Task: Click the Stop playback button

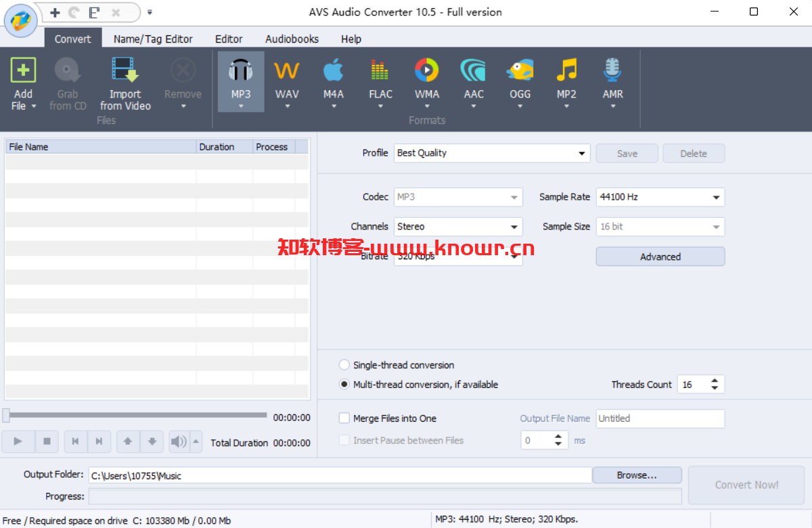Action: pos(47,441)
